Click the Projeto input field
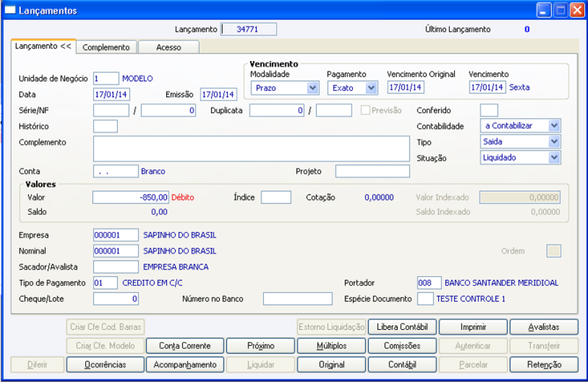588x382 pixels. pos(373,171)
